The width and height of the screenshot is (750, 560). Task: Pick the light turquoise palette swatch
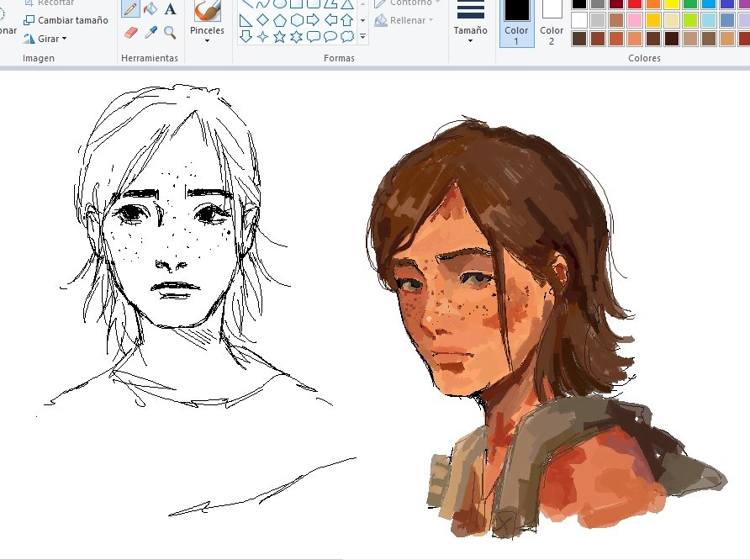coord(709,20)
